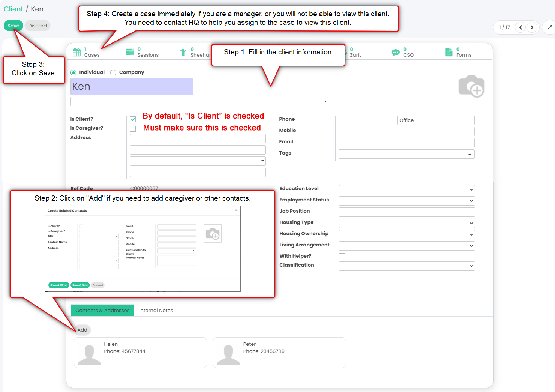Expand the Education Level dropdown
The width and height of the screenshot is (555, 392).
[406, 189]
